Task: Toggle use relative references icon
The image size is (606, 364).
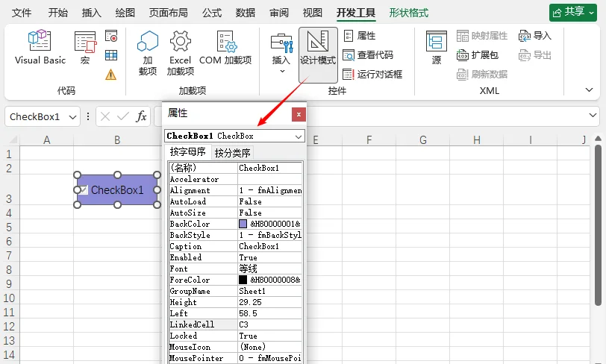Action: [111, 55]
